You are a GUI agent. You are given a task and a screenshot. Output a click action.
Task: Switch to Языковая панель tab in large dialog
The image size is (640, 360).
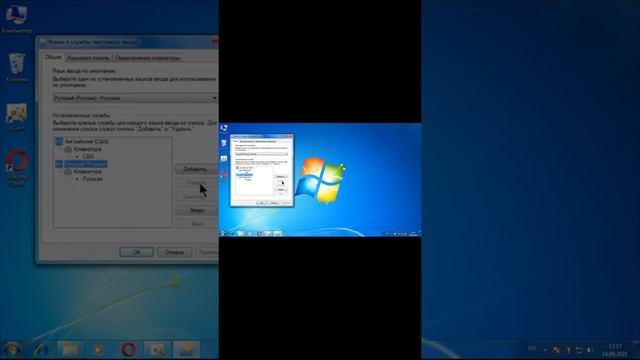click(88, 58)
